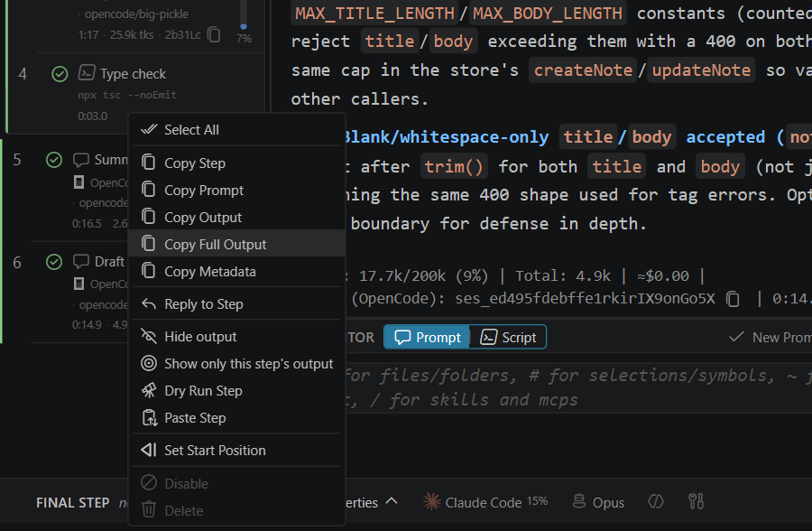812x531 pixels.
Task: Click the green check status of step 6
Action: pyautogui.click(x=54, y=261)
